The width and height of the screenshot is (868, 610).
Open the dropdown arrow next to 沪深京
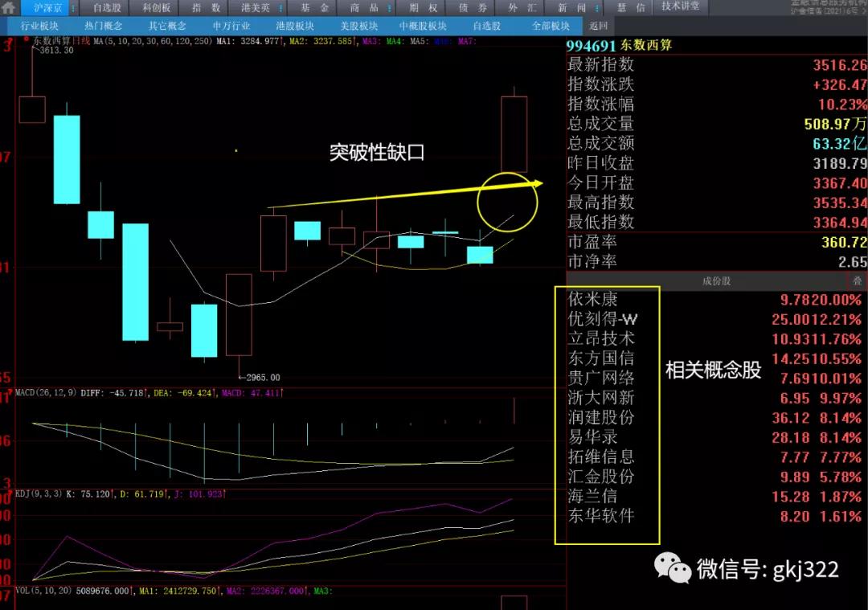pyautogui.click(x=72, y=8)
